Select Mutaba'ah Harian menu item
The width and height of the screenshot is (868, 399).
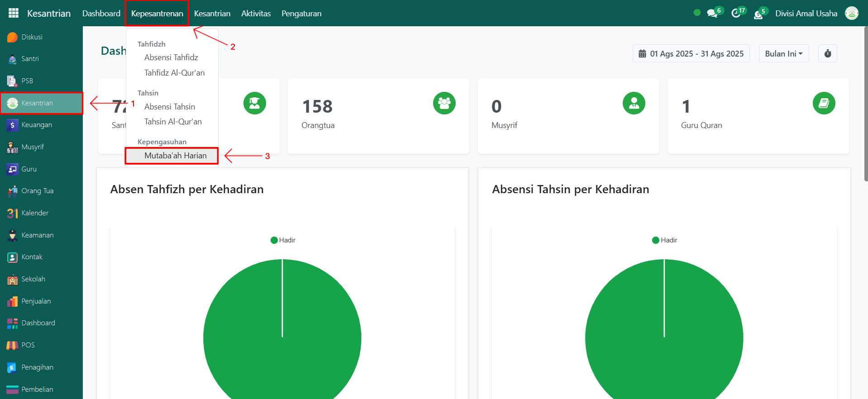point(175,156)
